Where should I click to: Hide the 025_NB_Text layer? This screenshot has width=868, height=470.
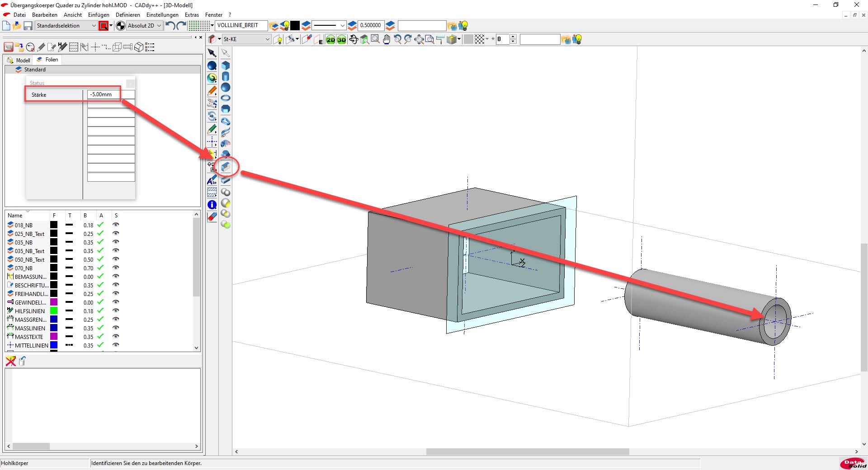pos(116,234)
